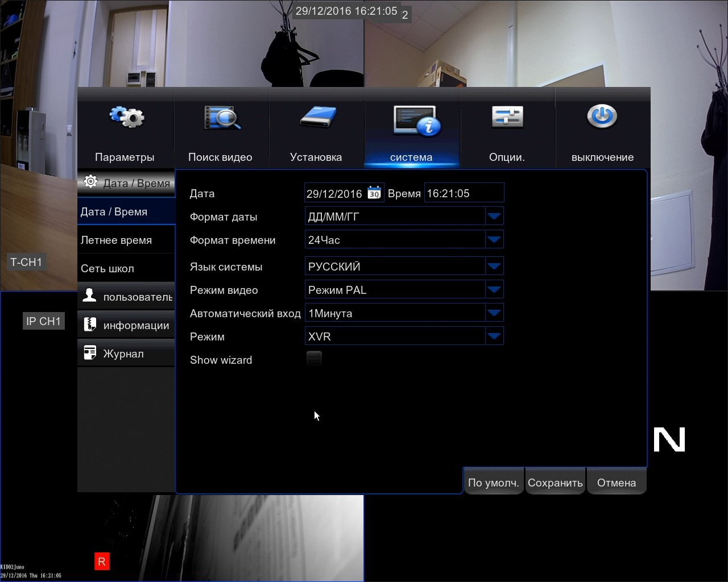Click the выключение power icon
Image resolution: width=728 pixels, height=582 pixels.
click(x=602, y=117)
